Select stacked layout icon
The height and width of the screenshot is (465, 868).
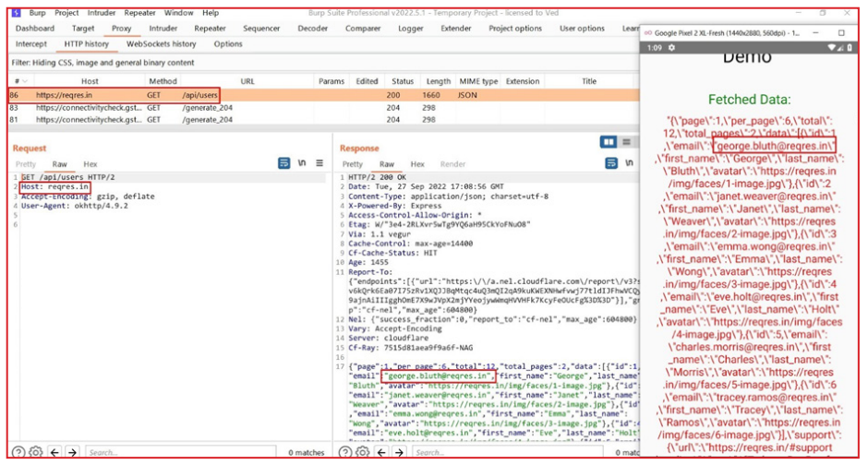[626, 142]
